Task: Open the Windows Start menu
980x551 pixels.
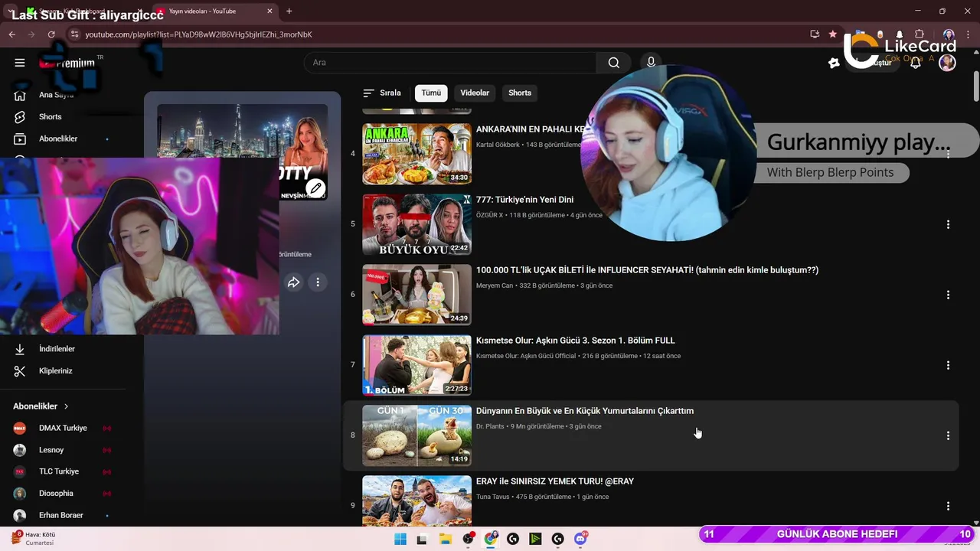Action: [400, 539]
